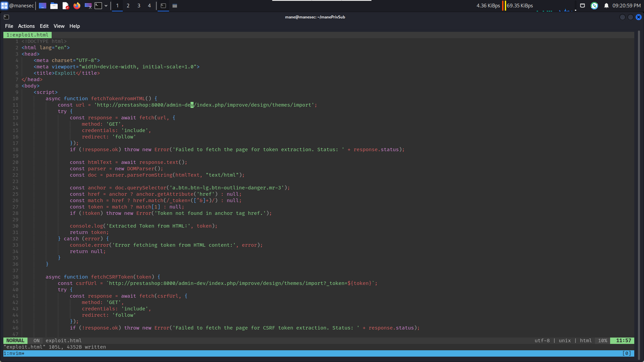Open the screenshot tool panel icon

coord(88,6)
